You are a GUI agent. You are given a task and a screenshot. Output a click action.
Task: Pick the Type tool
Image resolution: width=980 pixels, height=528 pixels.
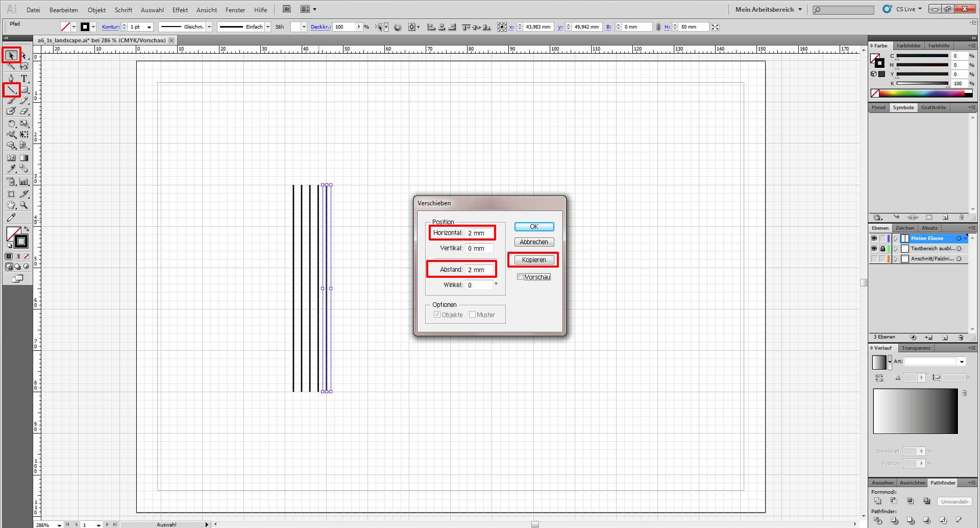tap(24, 79)
